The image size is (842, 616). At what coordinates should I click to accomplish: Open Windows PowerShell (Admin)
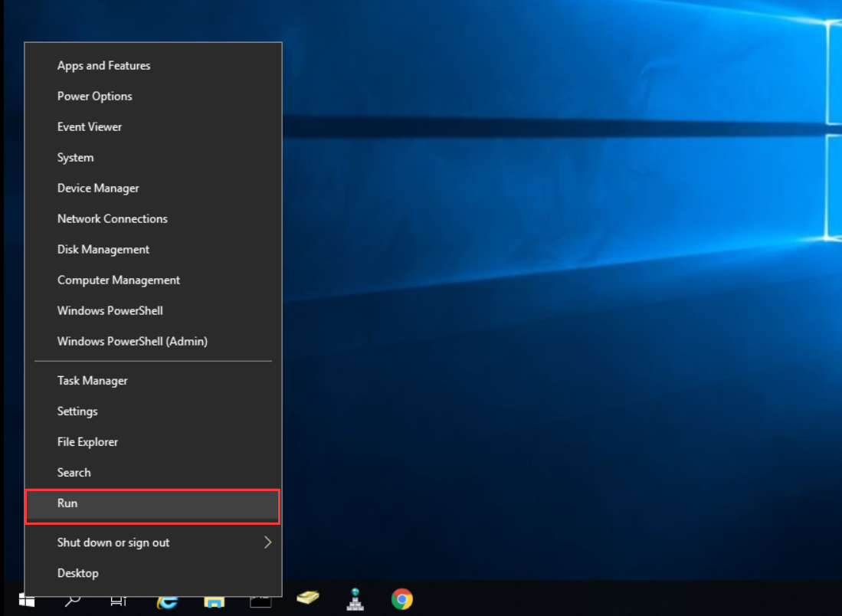pyautogui.click(x=132, y=342)
